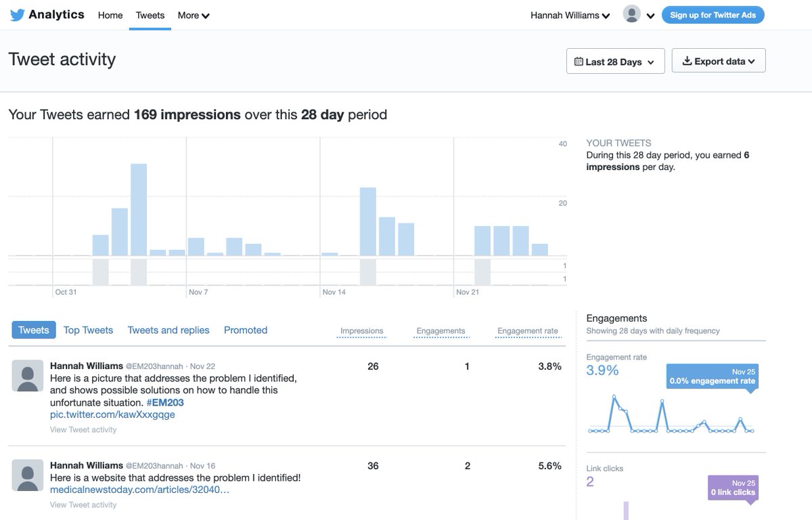Click the Tweet activity page heading

point(62,60)
